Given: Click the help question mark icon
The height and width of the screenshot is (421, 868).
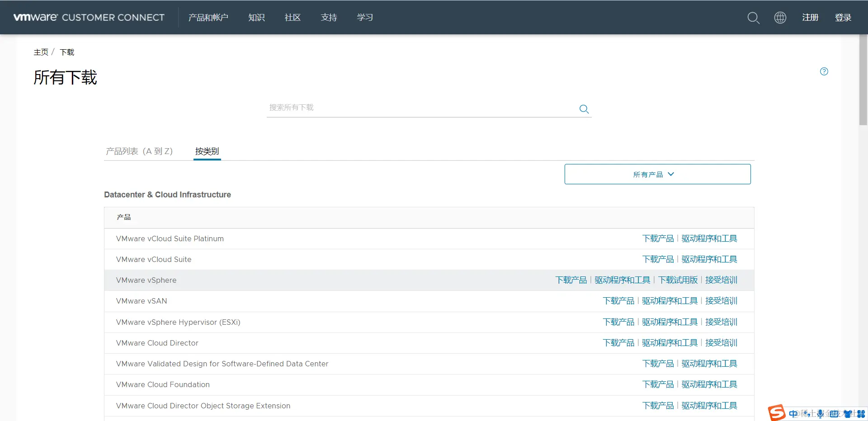Looking at the screenshot, I should (x=824, y=71).
